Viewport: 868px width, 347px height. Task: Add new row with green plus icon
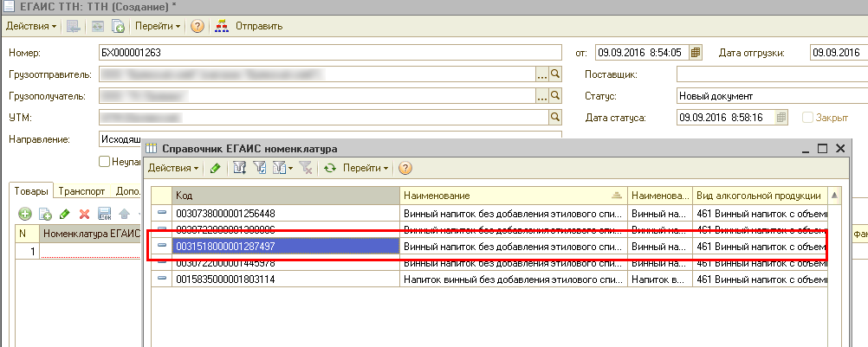25,214
